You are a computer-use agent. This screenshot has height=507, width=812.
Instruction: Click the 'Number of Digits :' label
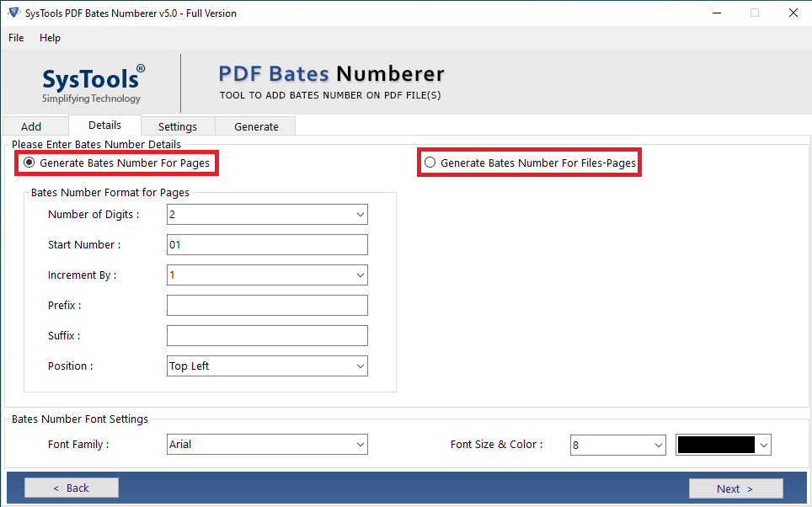pyautogui.click(x=93, y=215)
